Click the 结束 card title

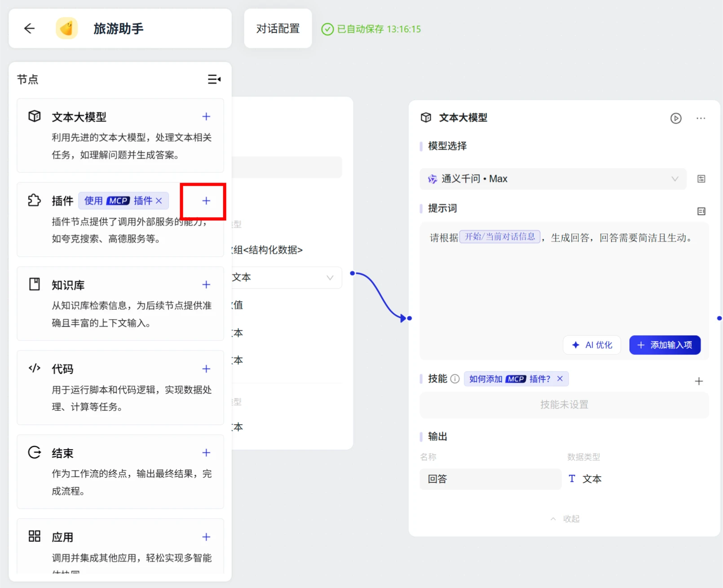coord(62,453)
